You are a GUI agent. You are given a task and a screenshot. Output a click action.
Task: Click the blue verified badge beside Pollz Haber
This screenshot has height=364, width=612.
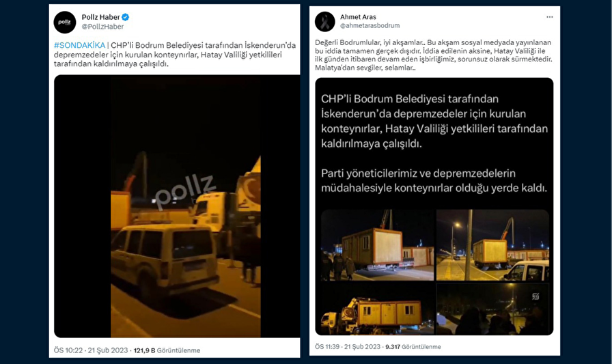coord(125,17)
